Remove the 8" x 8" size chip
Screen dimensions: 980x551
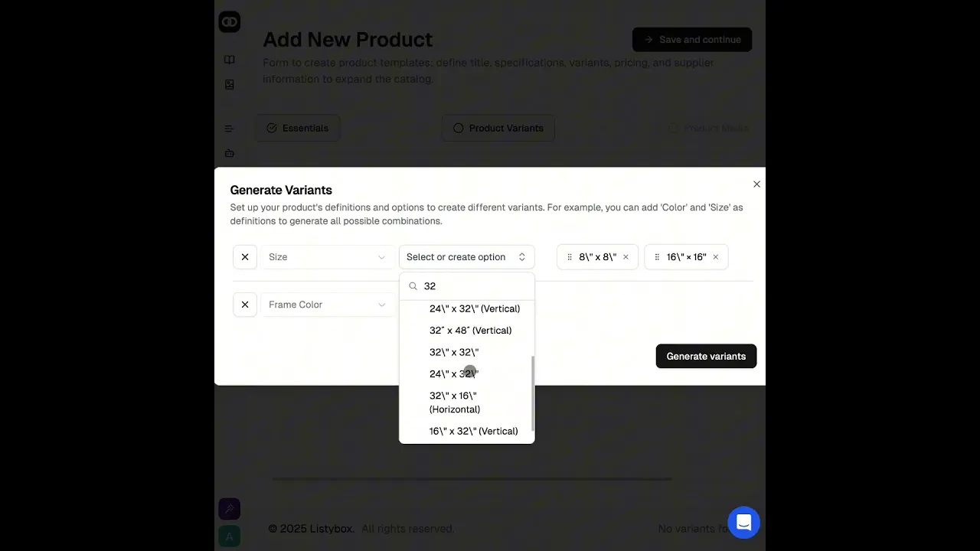pos(626,257)
